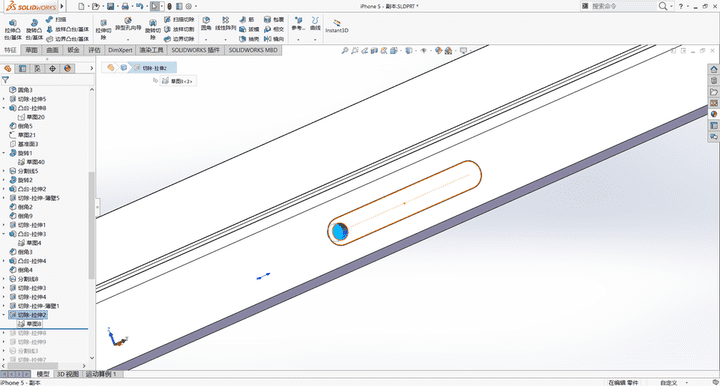Switch to the ConfigurationManager tab icon
720x386 pixels.
37,68
